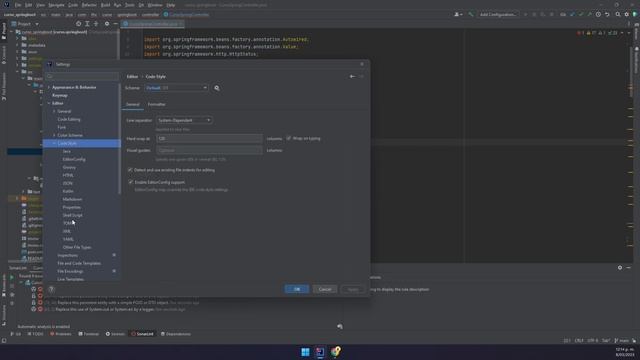This screenshot has height=360, width=640.
Task: Switch to the General tab in Code Style
Action: coord(132,104)
